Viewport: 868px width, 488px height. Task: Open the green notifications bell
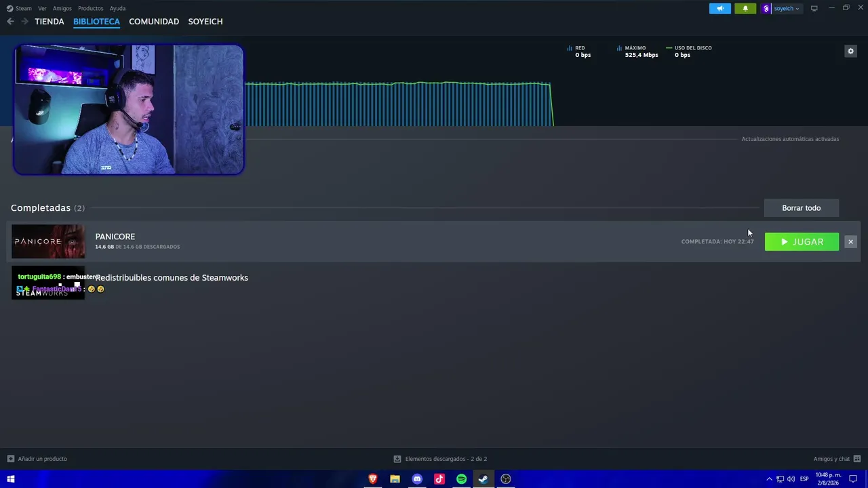pyautogui.click(x=745, y=8)
